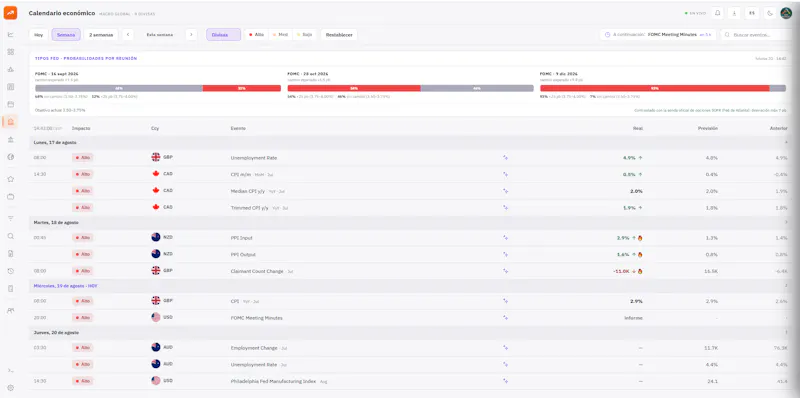The height and width of the screenshot is (398, 800).
Task: Open the terminal prompt sidebar icon
Action: tap(10, 370)
